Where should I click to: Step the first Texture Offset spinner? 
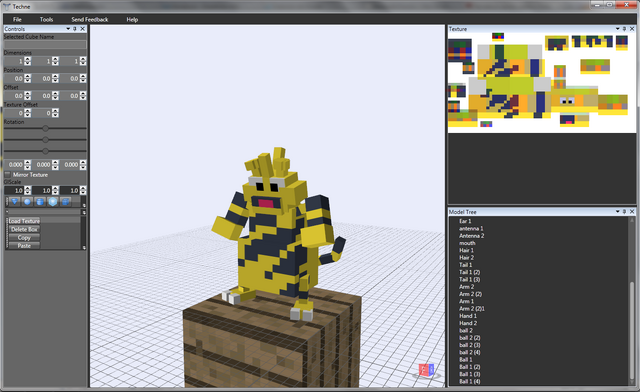coord(27,113)
